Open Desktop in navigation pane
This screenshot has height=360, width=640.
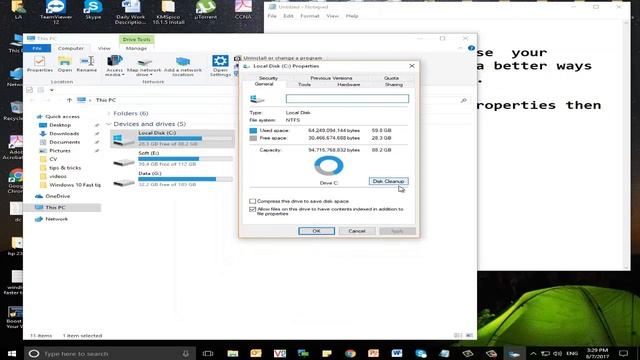60,125
